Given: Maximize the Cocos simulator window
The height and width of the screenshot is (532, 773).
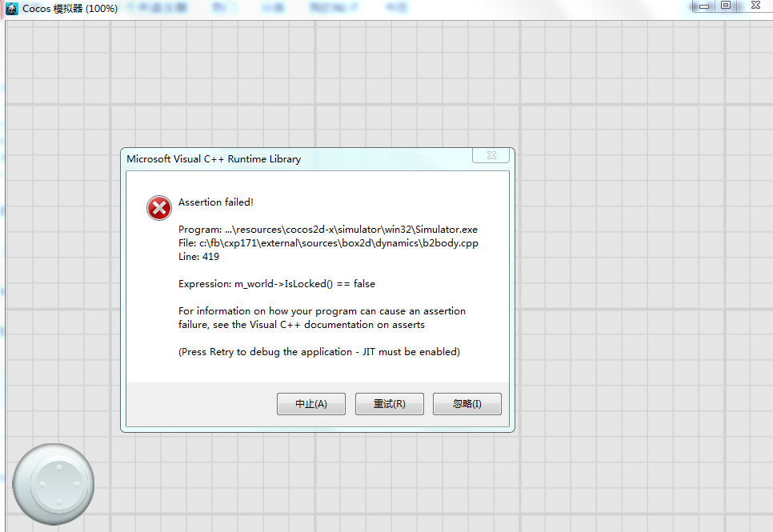Looking at the screenshot, I should (725, 6).
